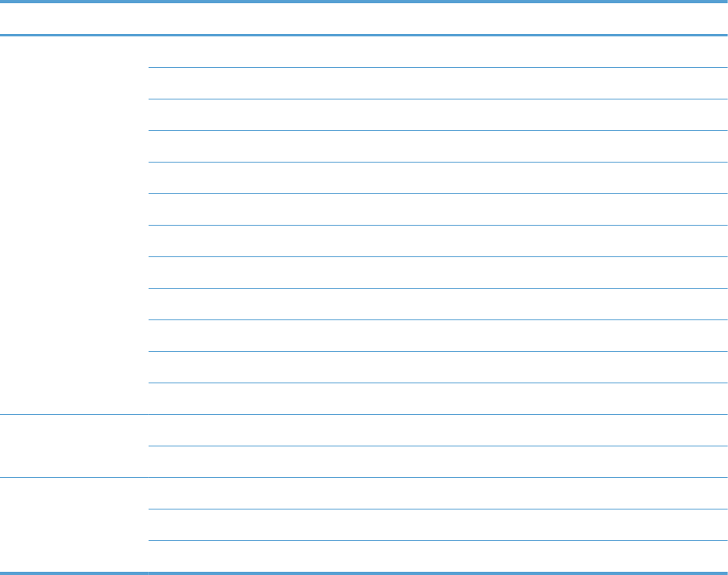This screenshot has height=575, width=728.
Task: Click first row of the last group
Action: point(438,493)
